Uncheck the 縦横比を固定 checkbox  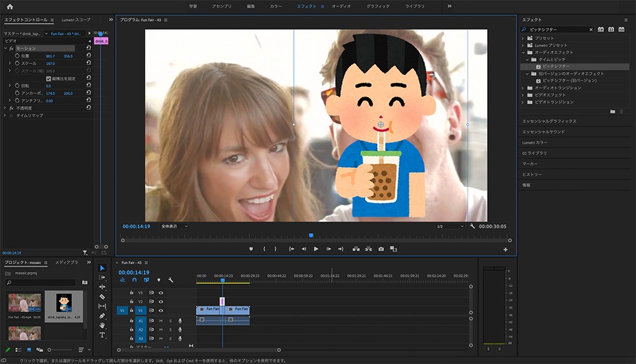[48, 78]
